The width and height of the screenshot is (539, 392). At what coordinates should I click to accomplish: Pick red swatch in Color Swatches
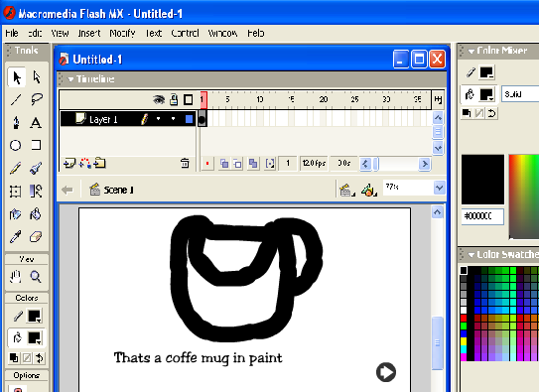tap(464, 318)
